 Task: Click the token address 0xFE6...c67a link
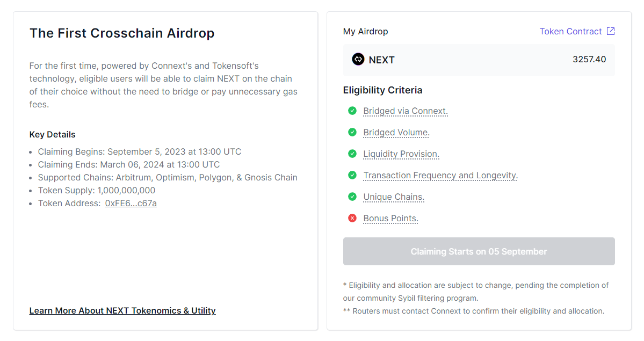pyautogui.click(x=131, y=203)
